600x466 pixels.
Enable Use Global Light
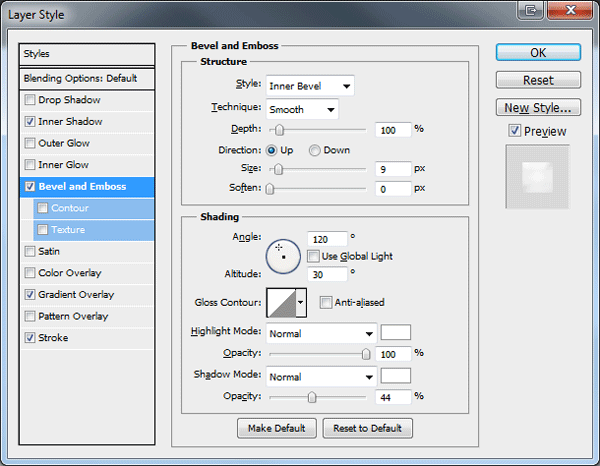pyautogui.click(x=313, y=256)
